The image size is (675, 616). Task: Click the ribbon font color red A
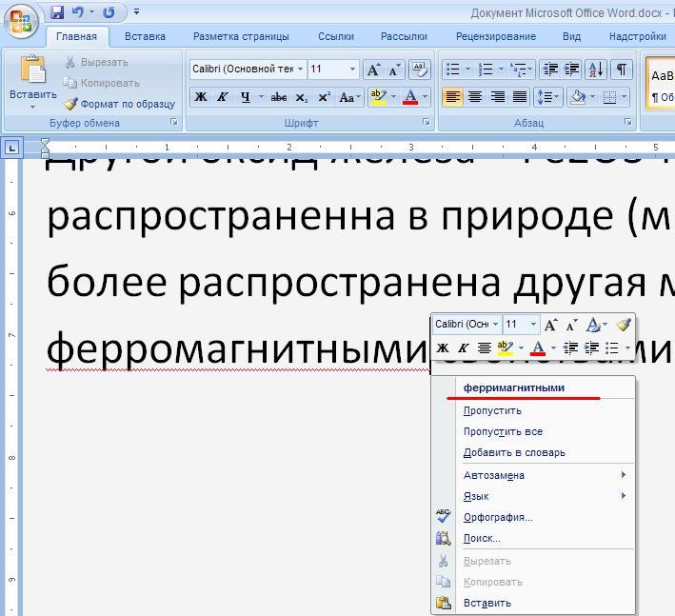410,97
